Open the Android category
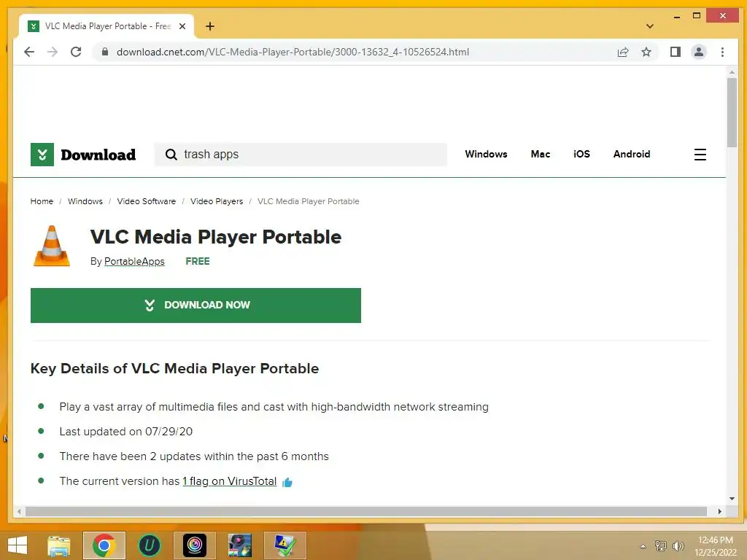This screenshot has width=747, height=560. click(x=632, y=154)
